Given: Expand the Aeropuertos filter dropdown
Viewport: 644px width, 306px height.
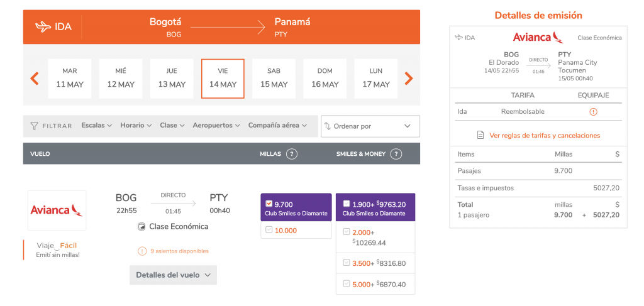Looking at the screenshot, I should coord(216,126).
